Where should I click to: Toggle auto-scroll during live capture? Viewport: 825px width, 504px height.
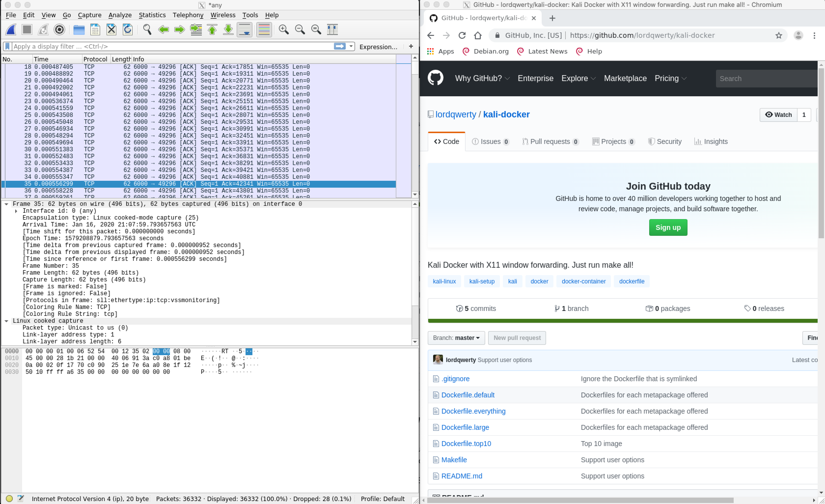click(x=244, y=30)
